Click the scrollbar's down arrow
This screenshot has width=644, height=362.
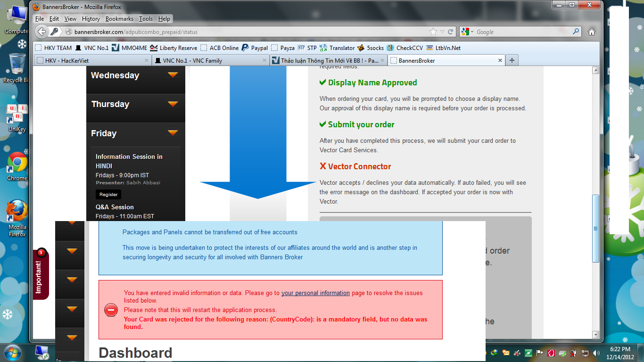tap(595, 335)
